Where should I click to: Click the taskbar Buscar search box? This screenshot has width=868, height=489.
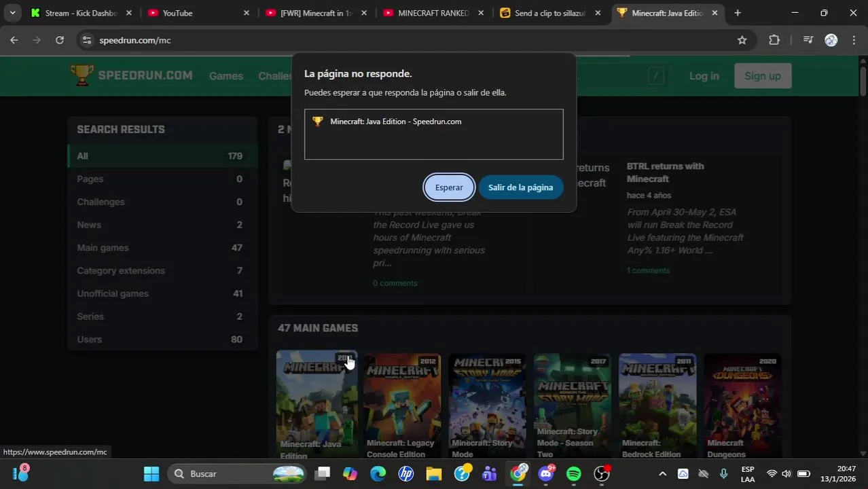tap(238, 473)
